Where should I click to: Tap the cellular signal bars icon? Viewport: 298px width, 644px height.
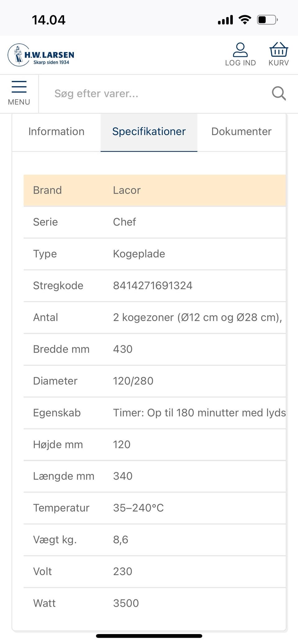coord(225,20)
